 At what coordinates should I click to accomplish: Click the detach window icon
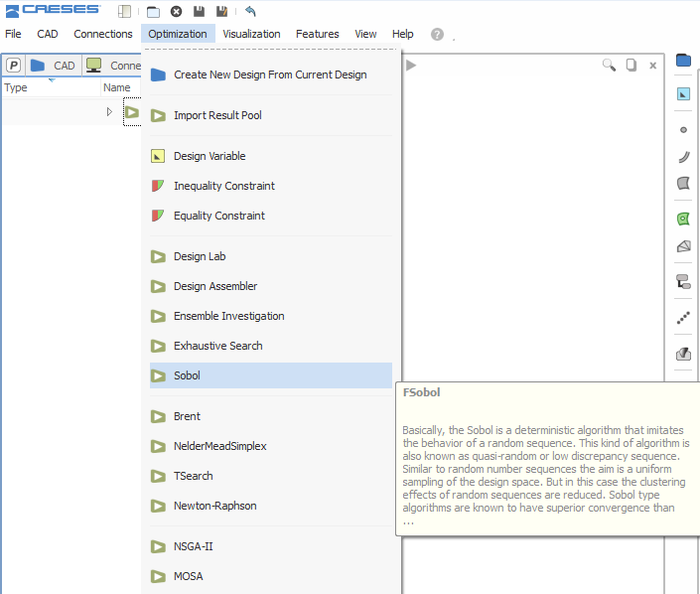(631, 66)
